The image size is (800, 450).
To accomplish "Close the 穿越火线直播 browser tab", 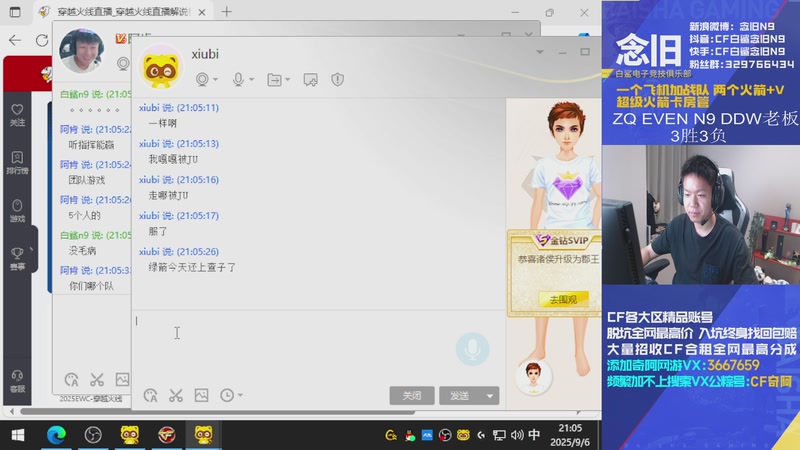I will tap(202, 12).
